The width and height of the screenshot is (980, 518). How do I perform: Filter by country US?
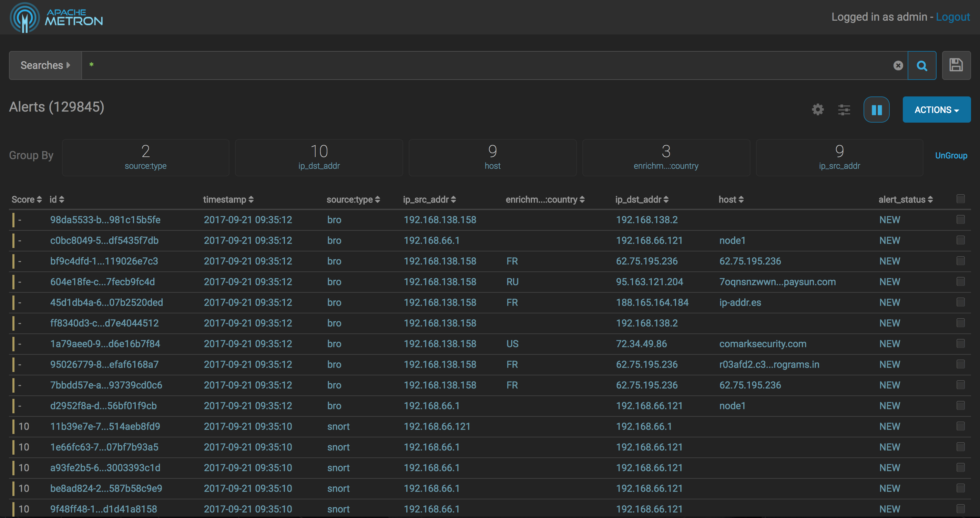512,344
